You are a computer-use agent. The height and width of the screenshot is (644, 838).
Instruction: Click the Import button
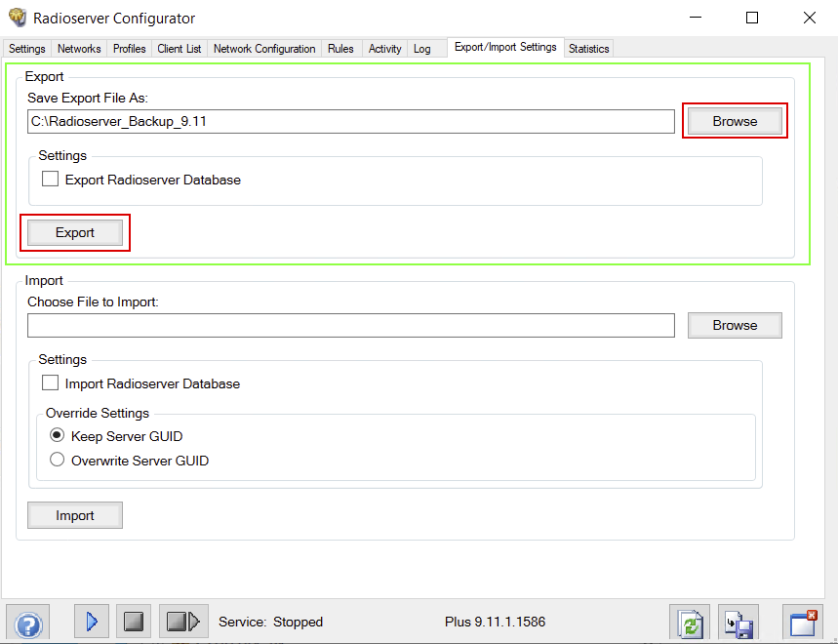(x=75, y=515)
